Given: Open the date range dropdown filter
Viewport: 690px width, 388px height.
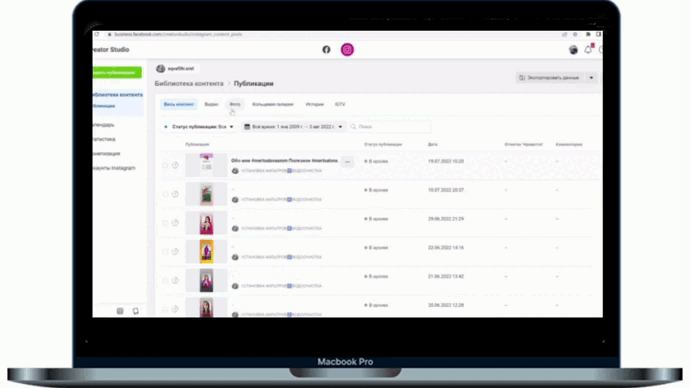Looking at the screenshot, I should pos(294,127).
